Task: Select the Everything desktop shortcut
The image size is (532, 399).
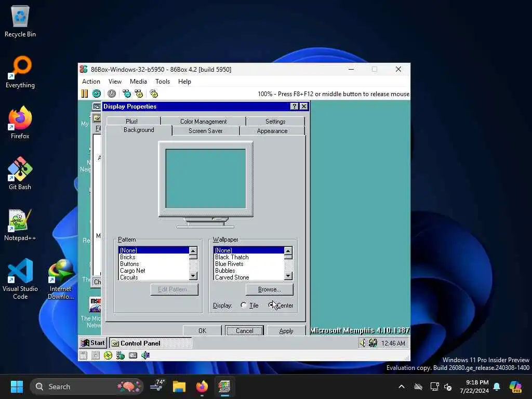Action: [x=20, y=72]
